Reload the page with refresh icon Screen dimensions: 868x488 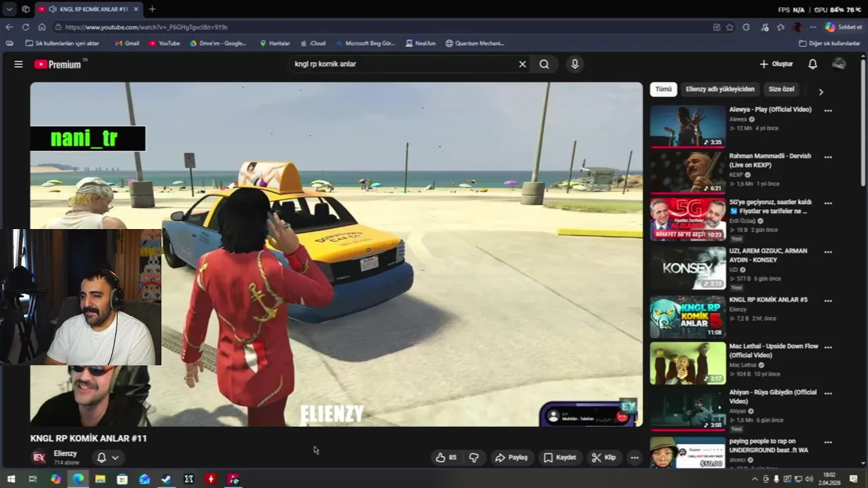pos(25,27)
